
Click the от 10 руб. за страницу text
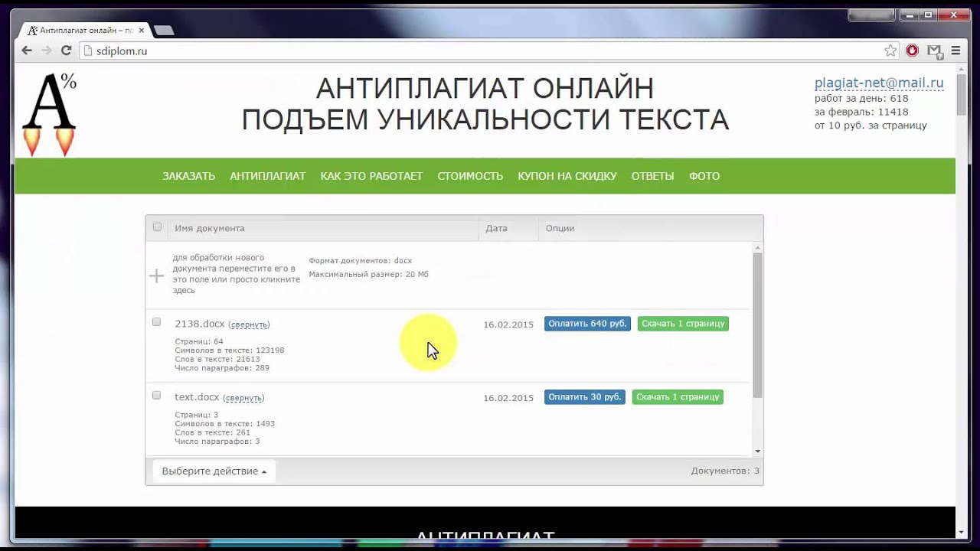[x=871, y=126]
